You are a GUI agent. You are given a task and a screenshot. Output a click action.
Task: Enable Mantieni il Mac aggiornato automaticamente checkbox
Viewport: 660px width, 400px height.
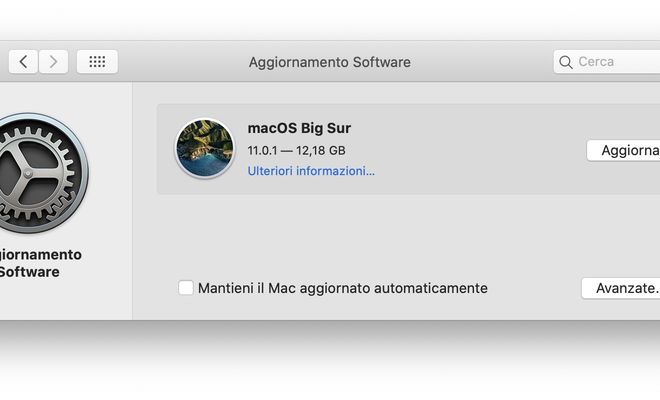click(x=186, y=288)
